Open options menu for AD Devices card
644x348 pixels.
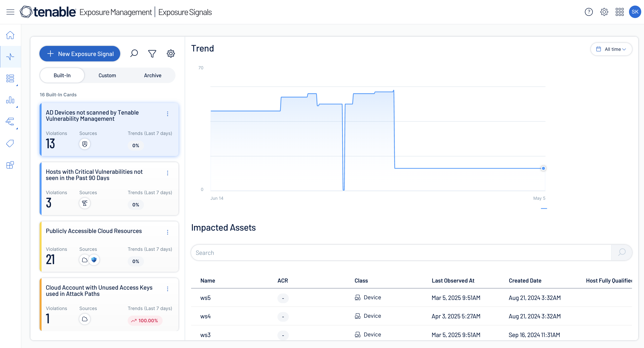pos(168,114)
